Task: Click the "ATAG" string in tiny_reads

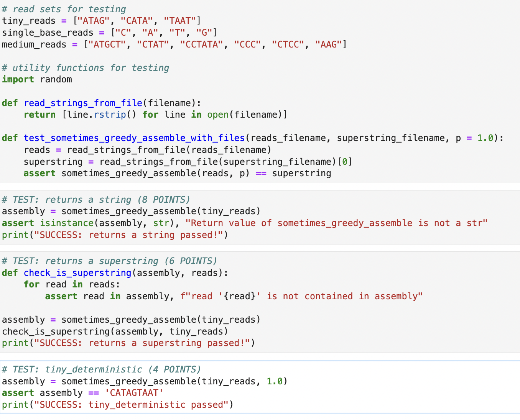Action: click(x=92, y=20)
